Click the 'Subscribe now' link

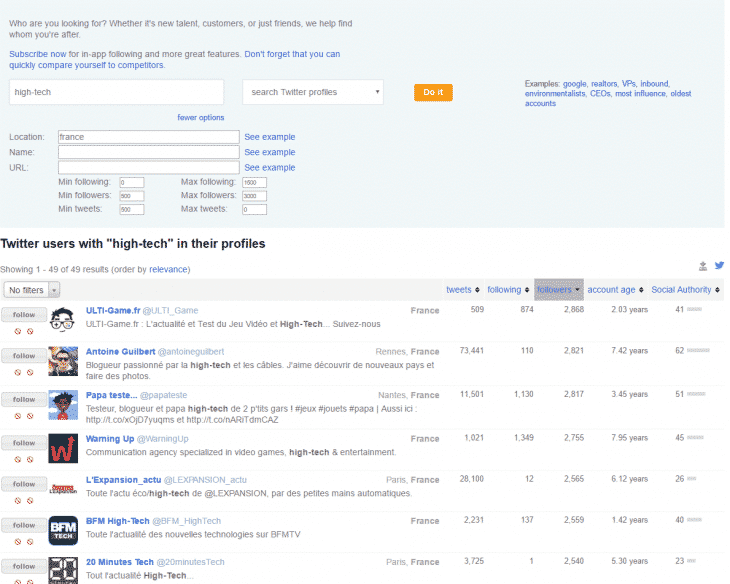point(37,53)
